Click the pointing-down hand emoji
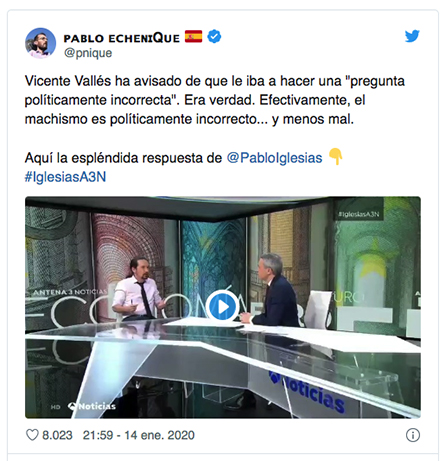Viewport: 445px width, 461px height. point(335,157)
